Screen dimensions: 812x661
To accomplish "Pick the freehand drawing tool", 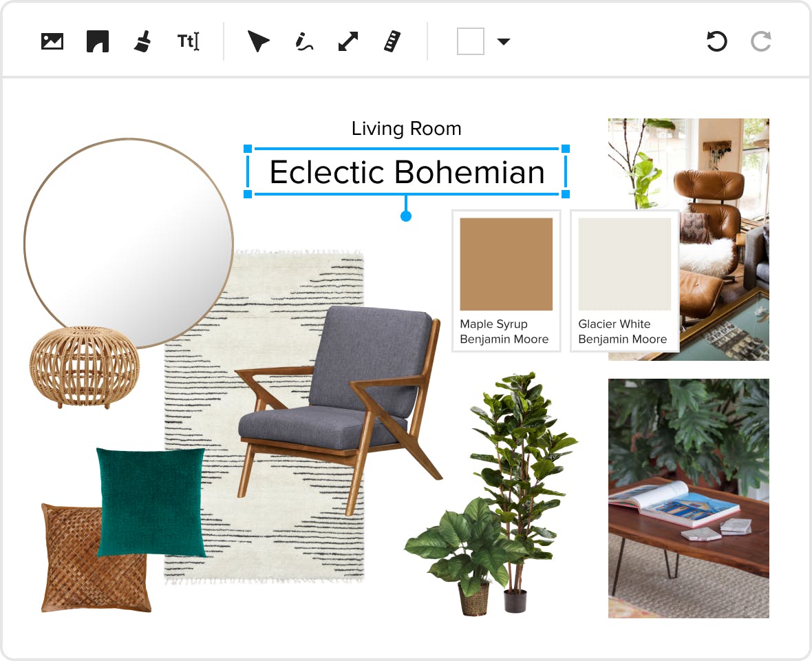I will [303, 41].
